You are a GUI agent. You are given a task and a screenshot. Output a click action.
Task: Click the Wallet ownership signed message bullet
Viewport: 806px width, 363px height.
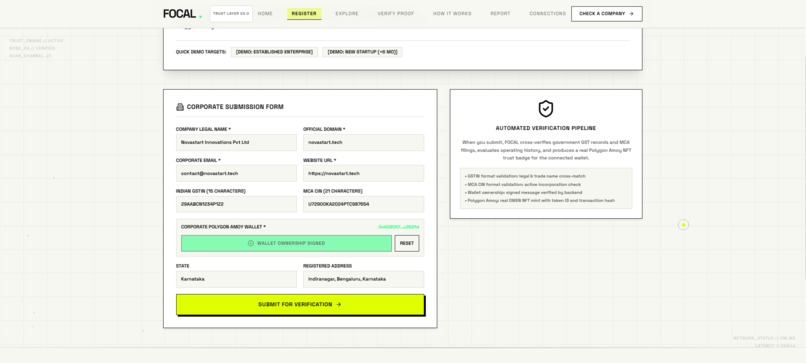523,192
